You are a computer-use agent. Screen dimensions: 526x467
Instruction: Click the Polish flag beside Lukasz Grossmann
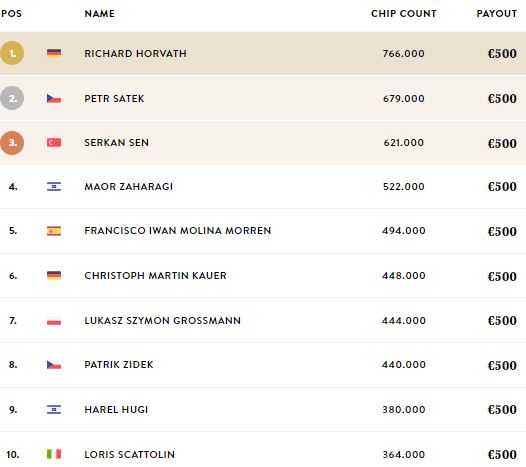(x=54, y=320)
